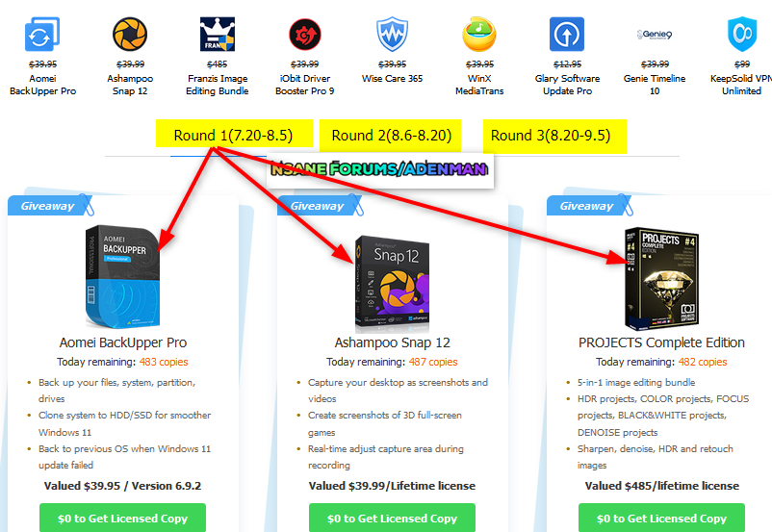Click the Ashampoo Snap 12 box image

click(x=392, y=284)
